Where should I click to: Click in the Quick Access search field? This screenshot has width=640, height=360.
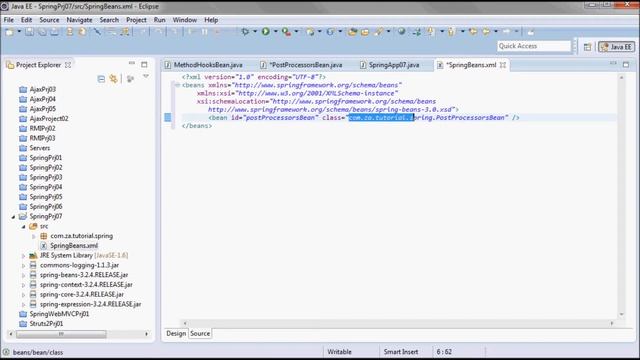coord(533,46)
